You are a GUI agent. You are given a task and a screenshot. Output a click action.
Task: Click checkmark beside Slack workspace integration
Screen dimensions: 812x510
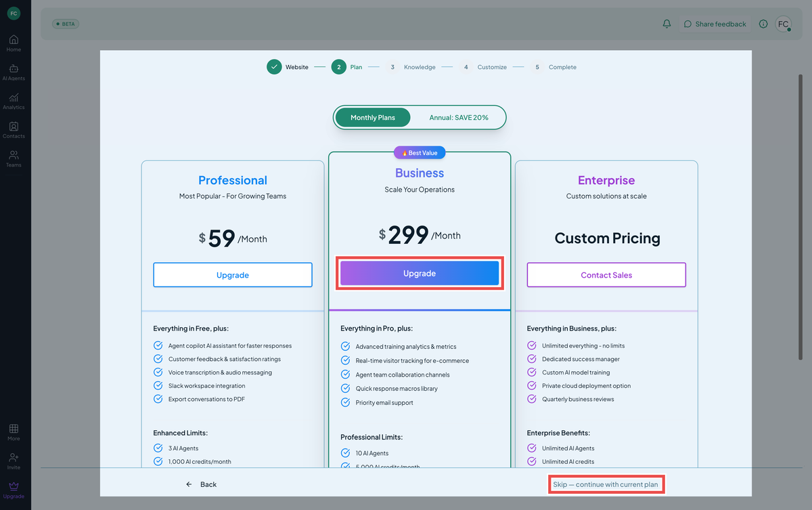pos(158,385)
